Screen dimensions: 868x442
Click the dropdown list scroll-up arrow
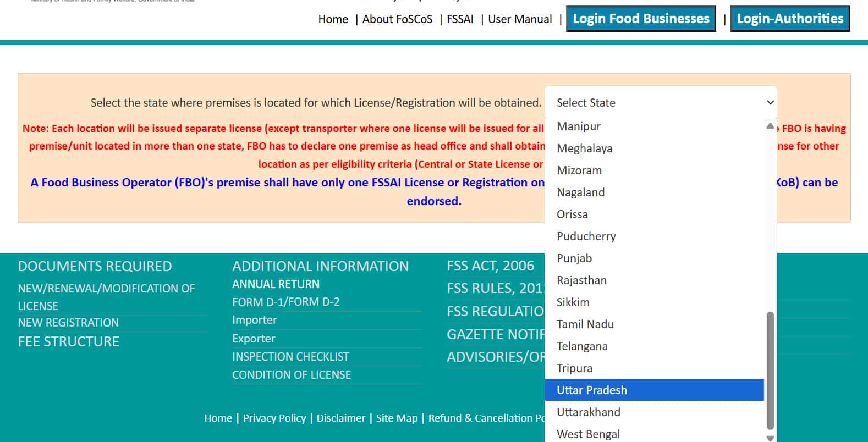click(x=770, y=126)
